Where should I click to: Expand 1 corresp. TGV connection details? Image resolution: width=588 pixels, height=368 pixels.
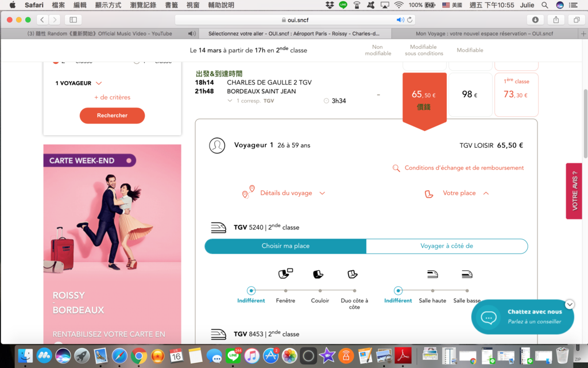tap(251, 101)
